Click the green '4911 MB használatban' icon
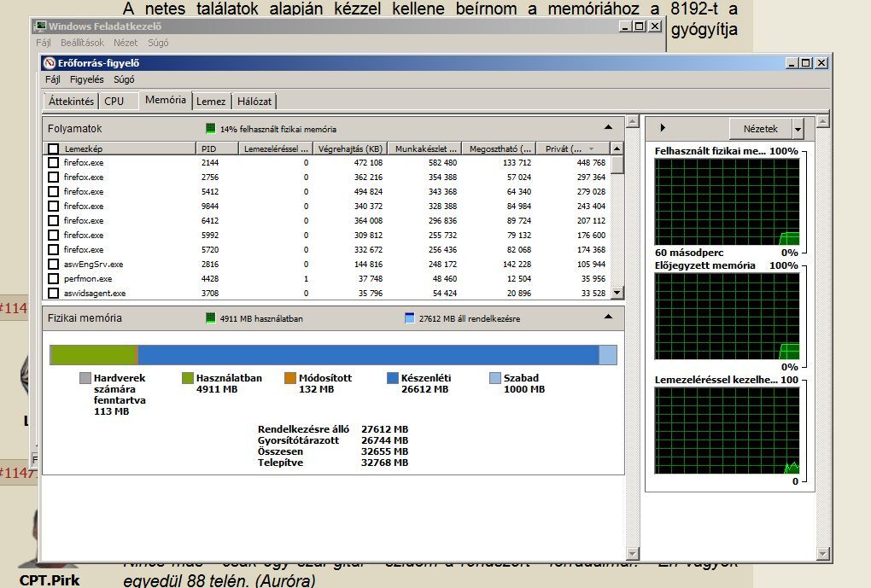This screenshot has width=871, height=588. click(x=210, y=318)
